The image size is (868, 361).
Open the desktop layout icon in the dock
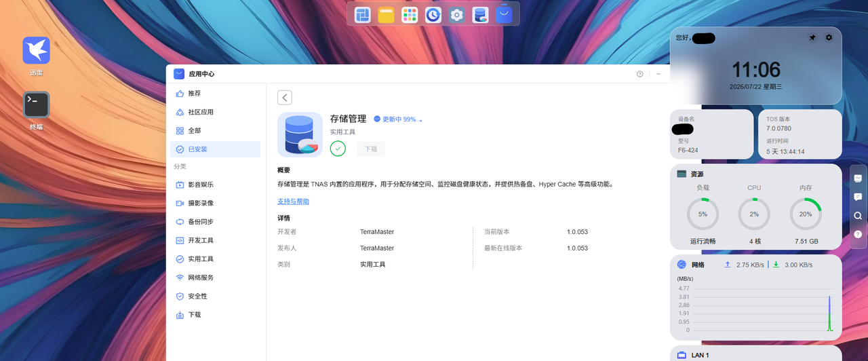click(x=363, y=14)
